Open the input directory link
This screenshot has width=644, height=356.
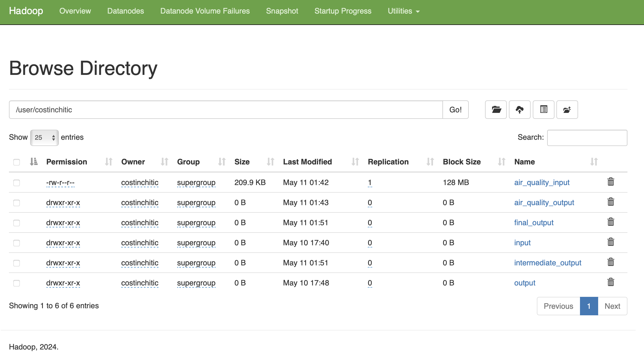(522, 243)
